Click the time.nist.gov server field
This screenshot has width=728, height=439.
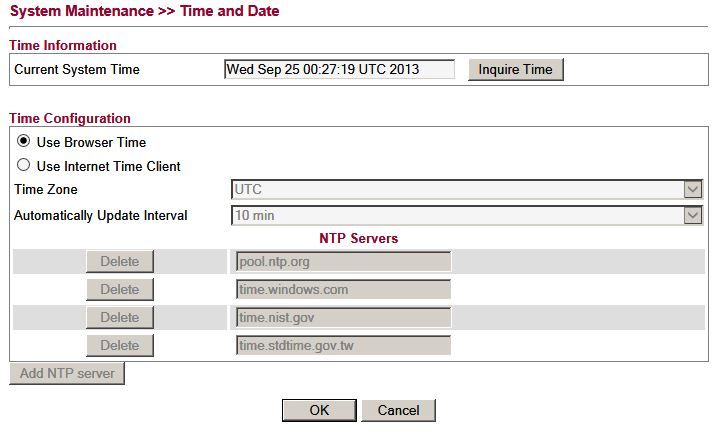(341, 318)
